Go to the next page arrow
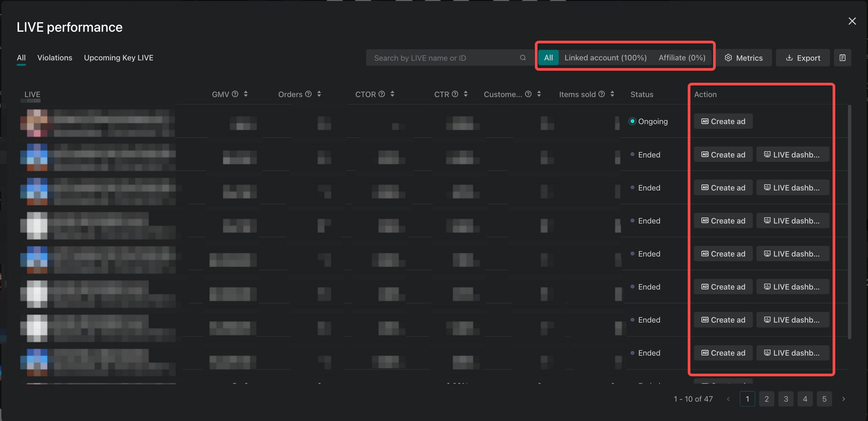Viewport: 868px width, 421px height. pos(843,399)
